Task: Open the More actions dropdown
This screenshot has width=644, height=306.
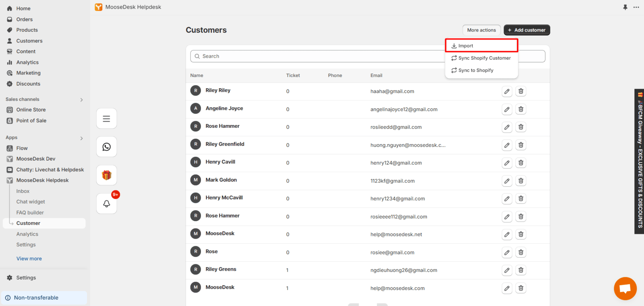Action: 482,30
